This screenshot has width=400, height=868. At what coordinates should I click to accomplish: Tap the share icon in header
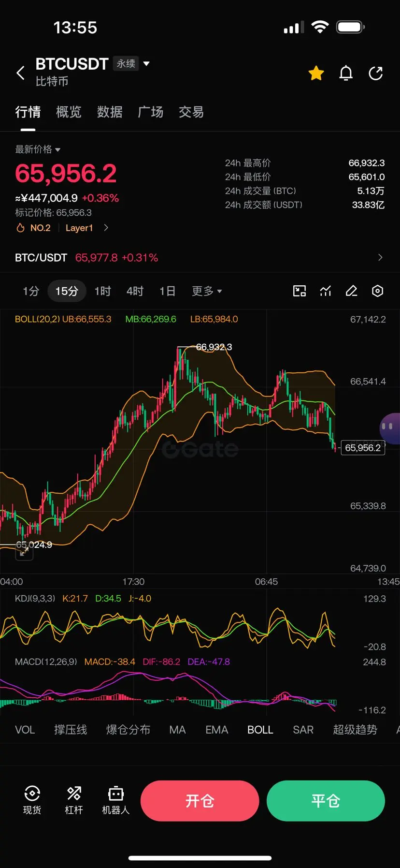[x=376, y=74]
